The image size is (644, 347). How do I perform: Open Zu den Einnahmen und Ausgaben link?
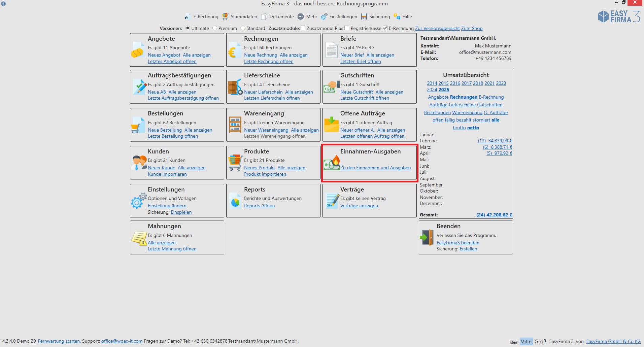(375, 168)
